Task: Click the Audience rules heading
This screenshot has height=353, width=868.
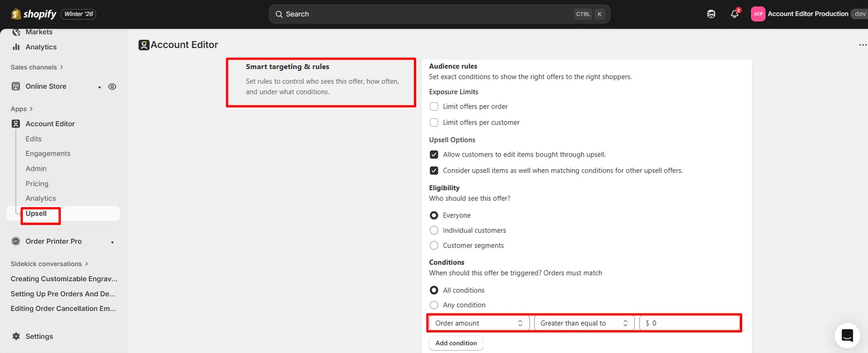Action: [x=453, y=66]
